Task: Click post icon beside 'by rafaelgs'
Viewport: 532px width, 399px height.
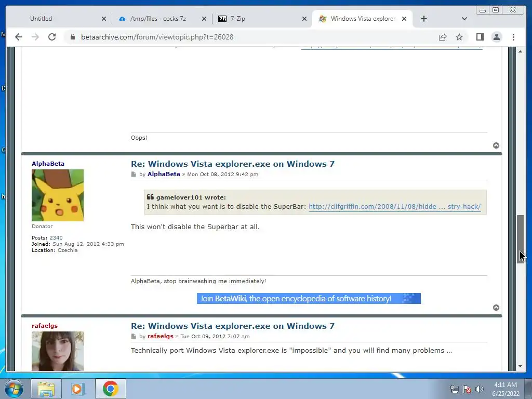Action: (x=134, y=337)
